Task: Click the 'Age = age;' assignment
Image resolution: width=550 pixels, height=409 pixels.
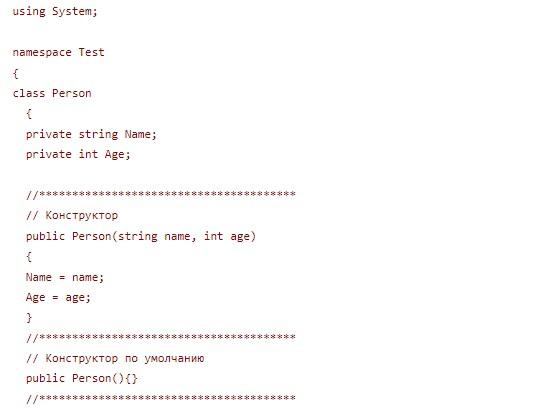Action: click(58, 297)
